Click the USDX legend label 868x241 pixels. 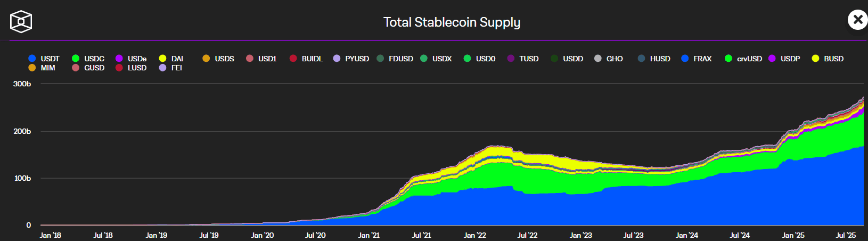pos(442,59)
